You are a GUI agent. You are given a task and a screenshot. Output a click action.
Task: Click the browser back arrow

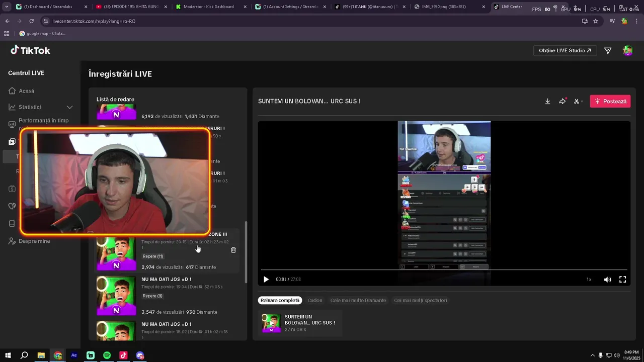[x=7, y=21]
